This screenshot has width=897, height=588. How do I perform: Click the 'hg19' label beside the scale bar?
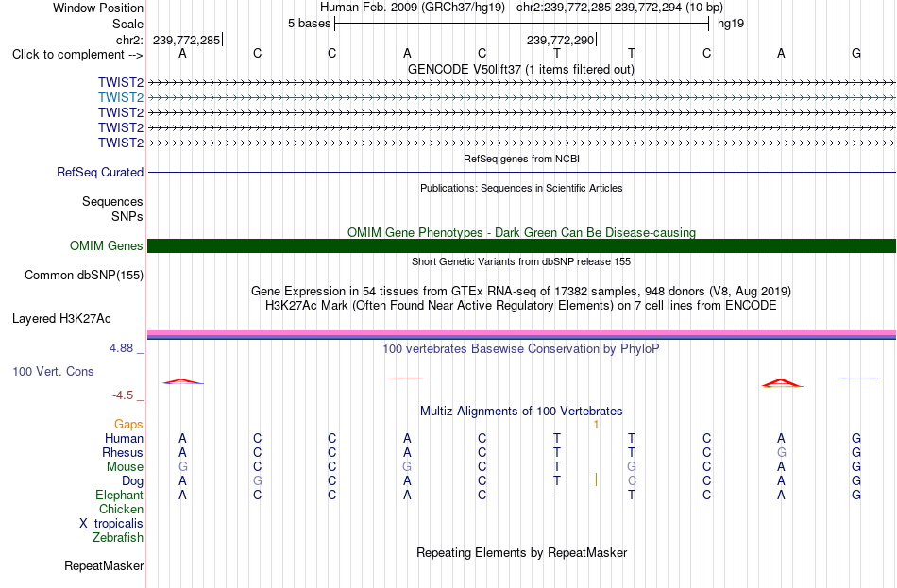[731, 24]
